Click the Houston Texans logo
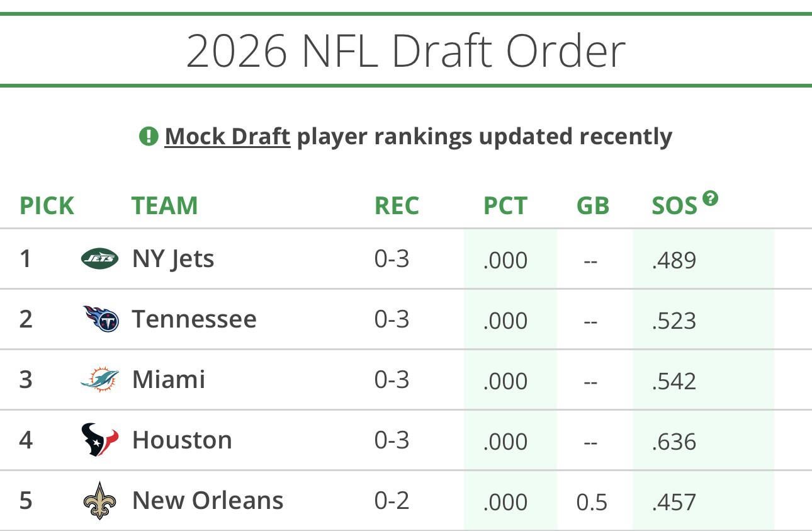This screenshot has width=812, height=531. point(98,439)
